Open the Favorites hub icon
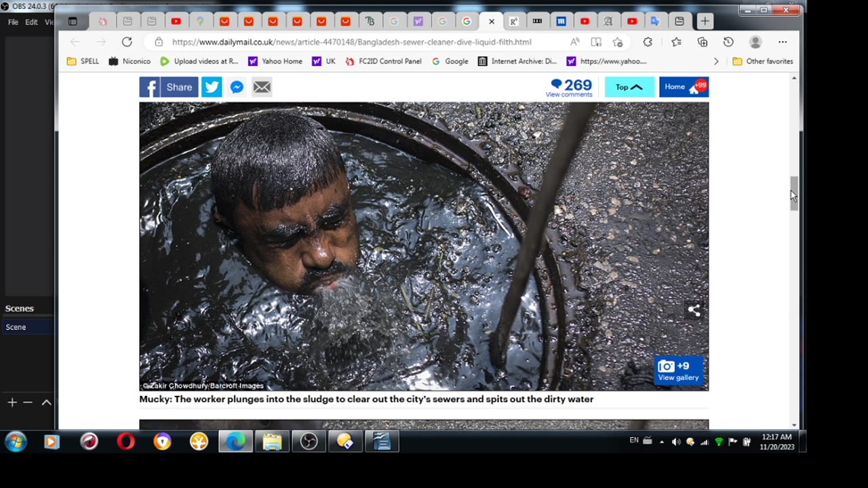868x488 pixels. point(676,42)
